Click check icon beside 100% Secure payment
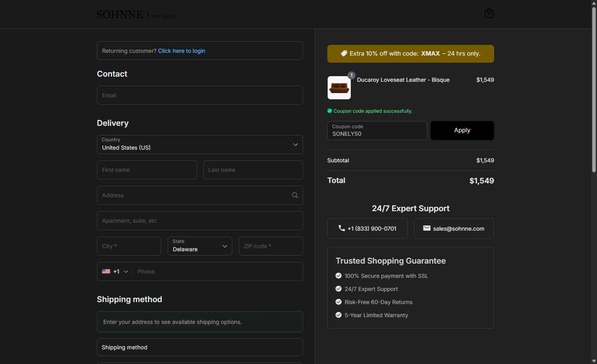597x364 pixels. point(338,275)
